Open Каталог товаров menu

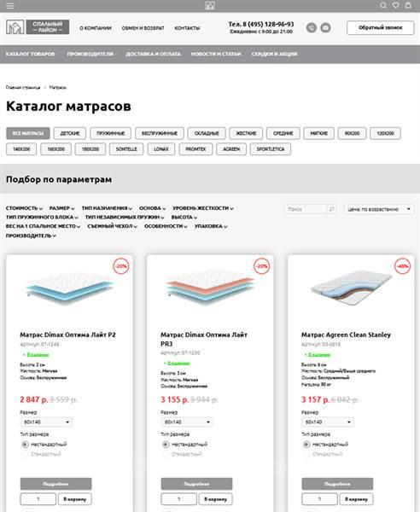click(31, 54)
